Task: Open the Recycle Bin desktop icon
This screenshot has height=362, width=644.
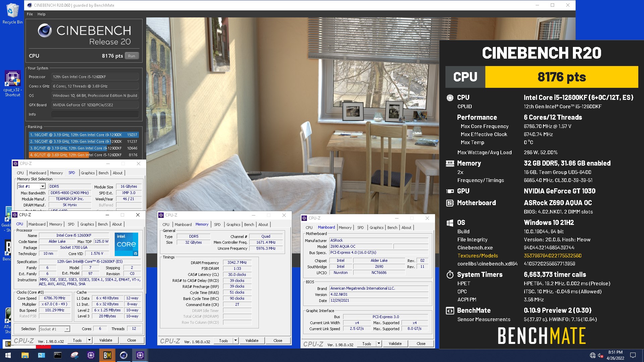Action: [x=12, y=13]
